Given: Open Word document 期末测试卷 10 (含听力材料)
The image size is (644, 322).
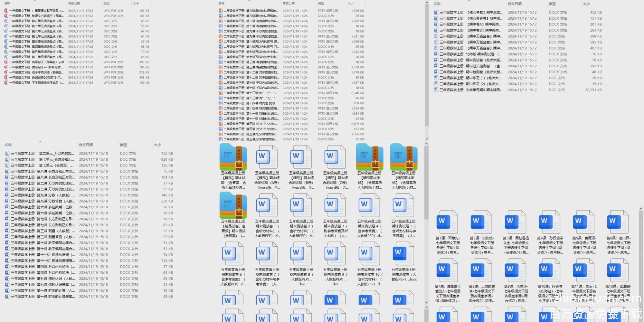Looking at the screenshot, I should 369,254.
